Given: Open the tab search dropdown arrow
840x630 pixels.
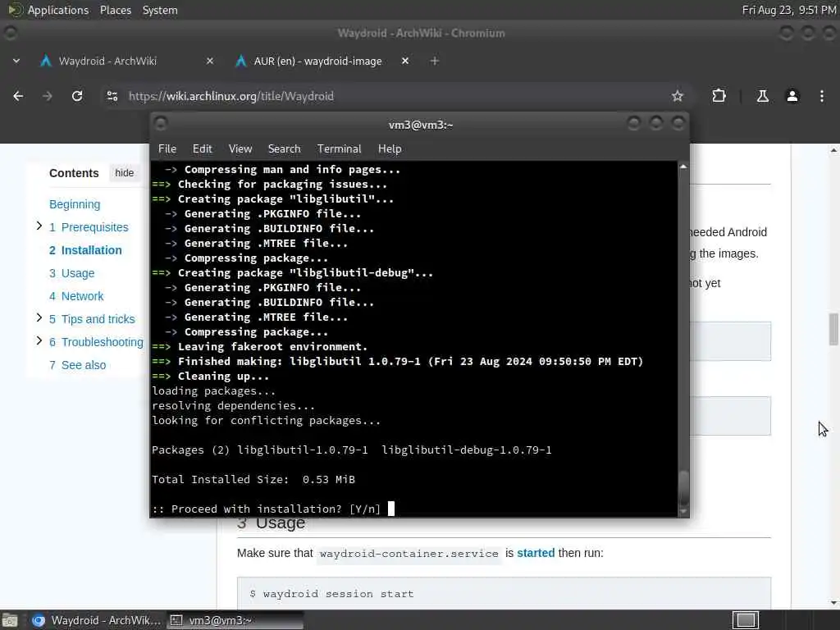Looking at the screenshot, I should pyautogui.click(x=16, y=61).
